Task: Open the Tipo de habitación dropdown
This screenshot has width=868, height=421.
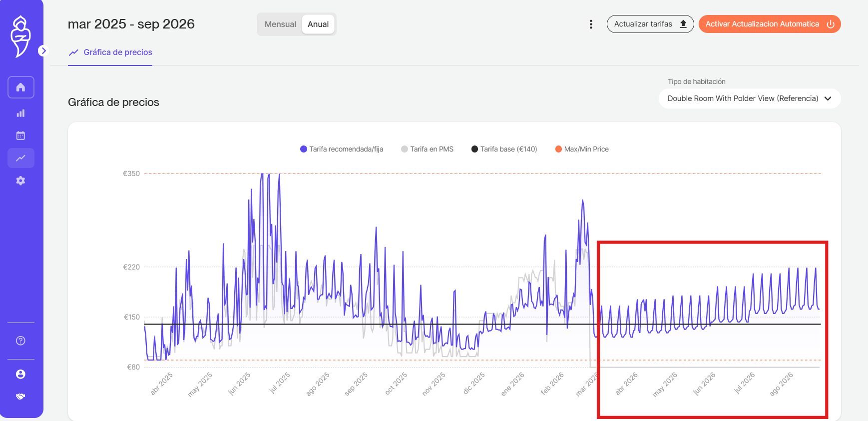Action: click(749, 98)
